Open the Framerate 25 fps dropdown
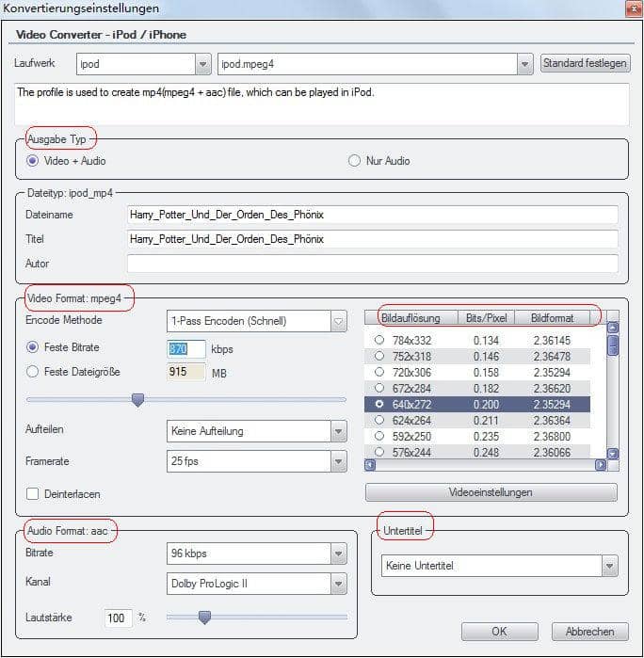 tap(339, 461)
